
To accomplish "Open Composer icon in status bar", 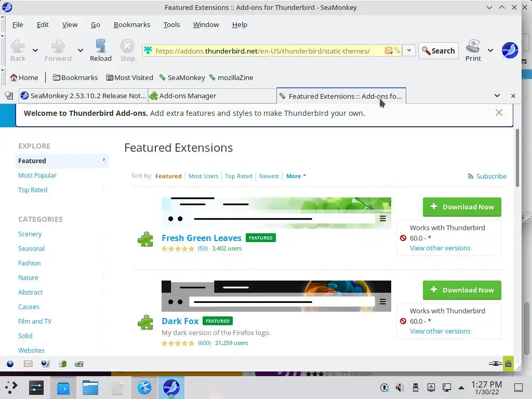I will tap(46, 364).
